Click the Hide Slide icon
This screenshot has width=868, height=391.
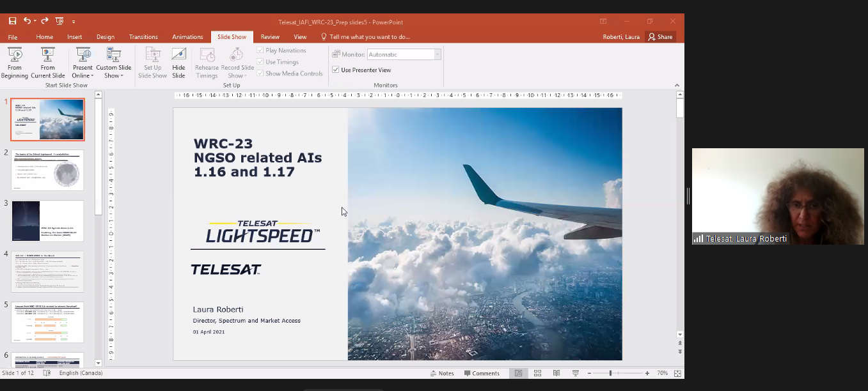(x=178, y=63)
